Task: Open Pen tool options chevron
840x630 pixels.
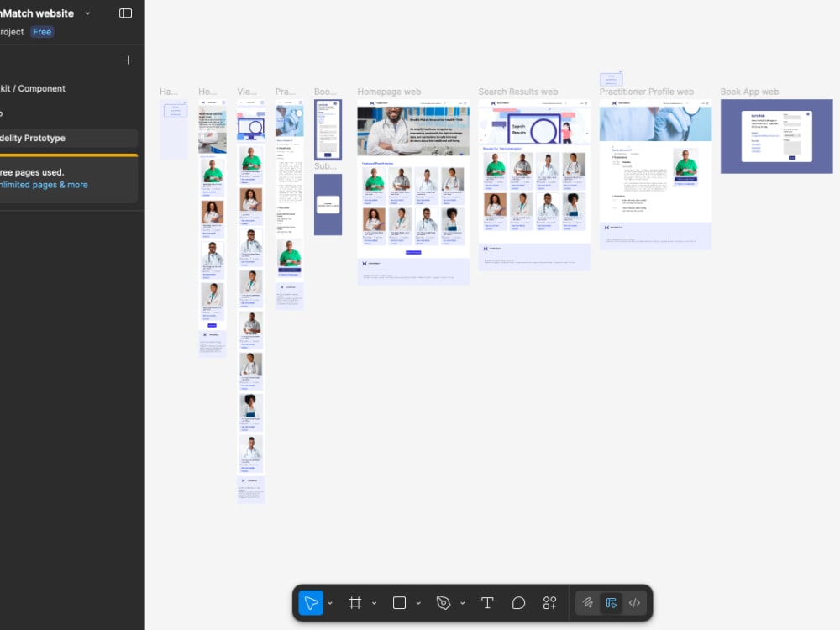Action: [x=462, y=603]
